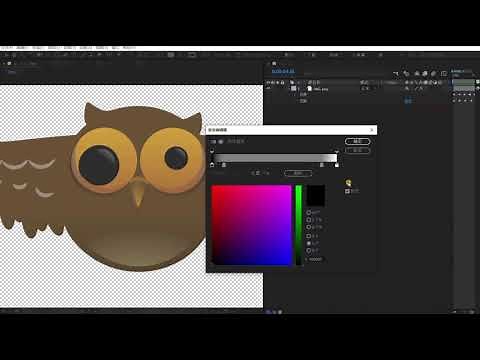Select the H (hue) radio button

(x=309, y=212)
